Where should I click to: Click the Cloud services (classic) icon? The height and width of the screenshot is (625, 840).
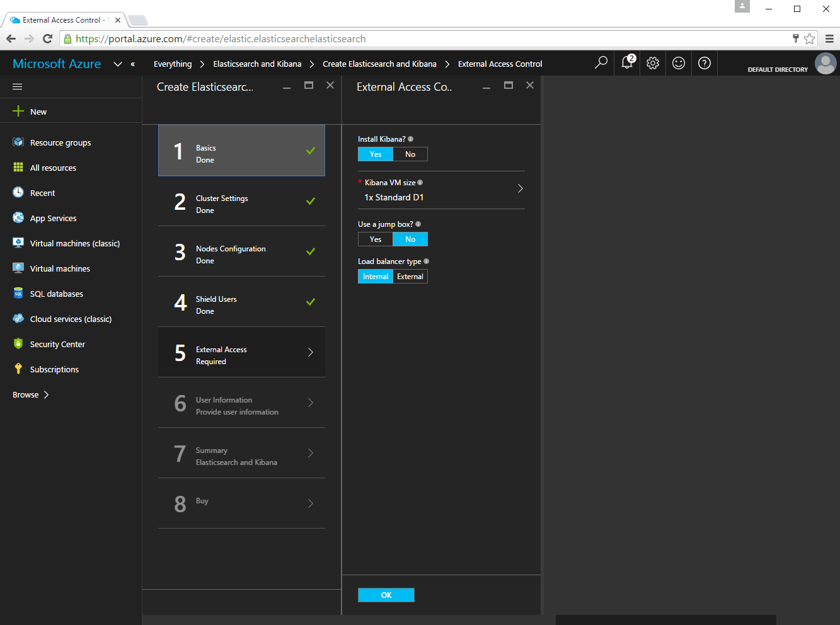[x=18, y=319]
